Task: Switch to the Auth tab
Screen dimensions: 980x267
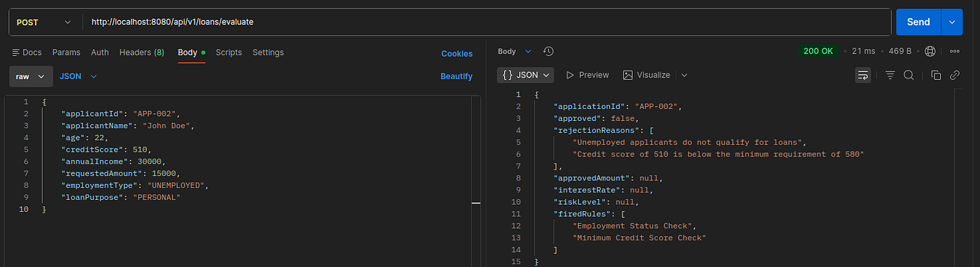Action: pyautogui.click(x=99, y=52)
